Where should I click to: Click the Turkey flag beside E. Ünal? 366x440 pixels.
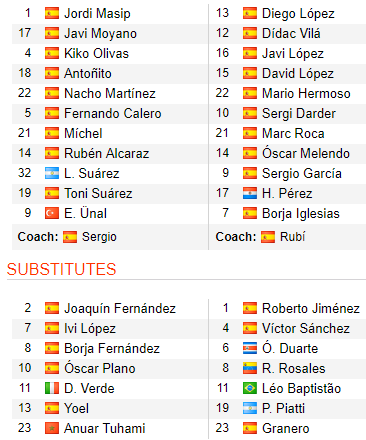[52, 213]
